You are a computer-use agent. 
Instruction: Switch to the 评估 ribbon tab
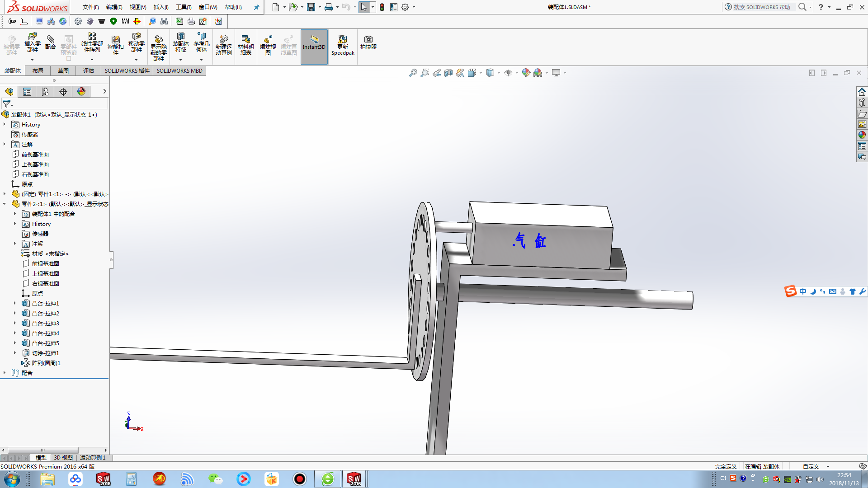tap(89, 71)
